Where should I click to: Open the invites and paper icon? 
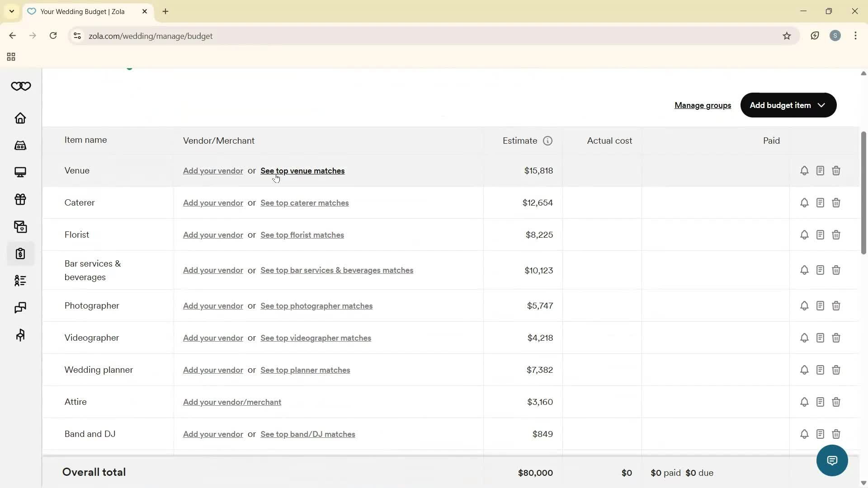tap(20, 226)
